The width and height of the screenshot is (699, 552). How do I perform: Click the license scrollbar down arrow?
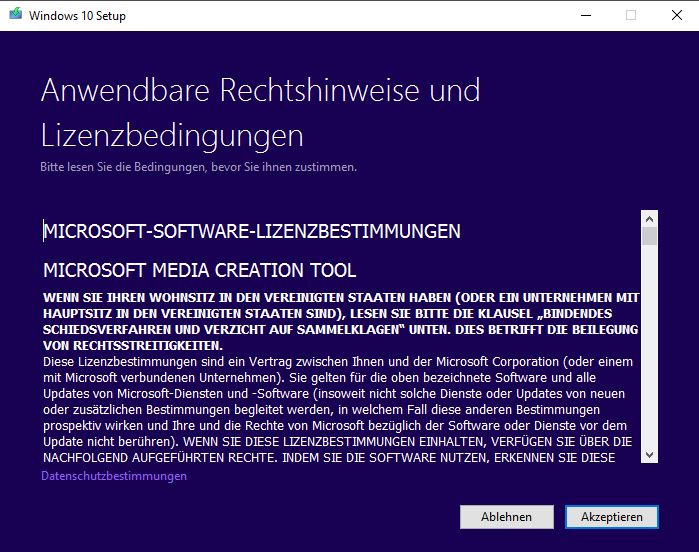[649, 455]
